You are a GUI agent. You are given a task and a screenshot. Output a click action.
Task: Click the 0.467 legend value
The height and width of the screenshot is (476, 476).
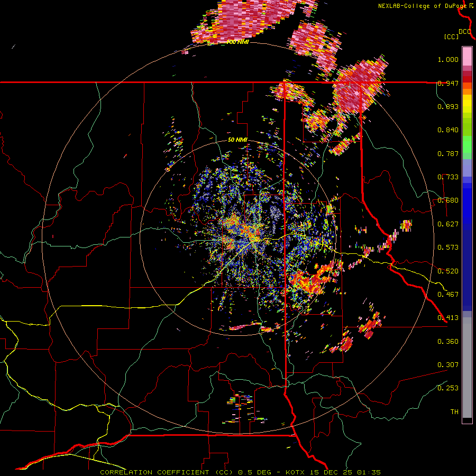tap(448, 295)
